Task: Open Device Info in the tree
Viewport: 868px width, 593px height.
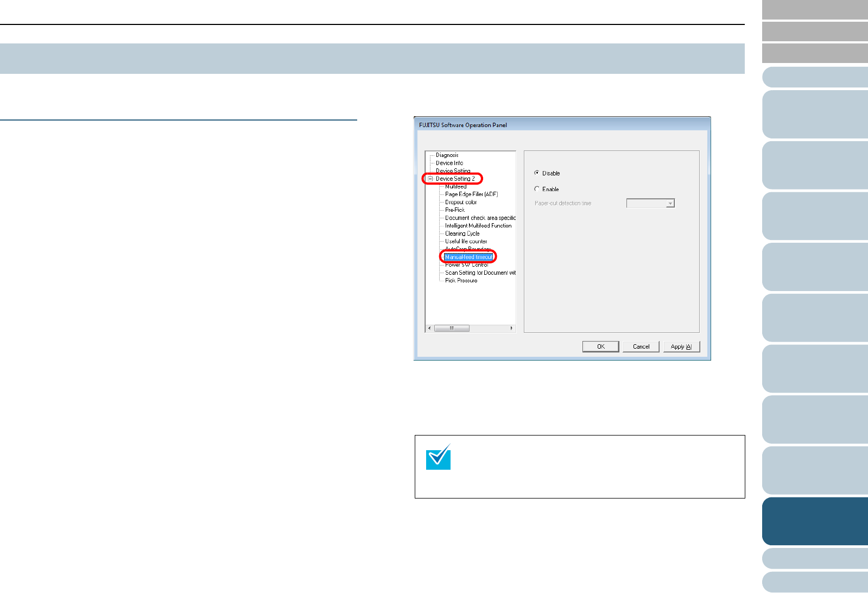Action: 449,163
